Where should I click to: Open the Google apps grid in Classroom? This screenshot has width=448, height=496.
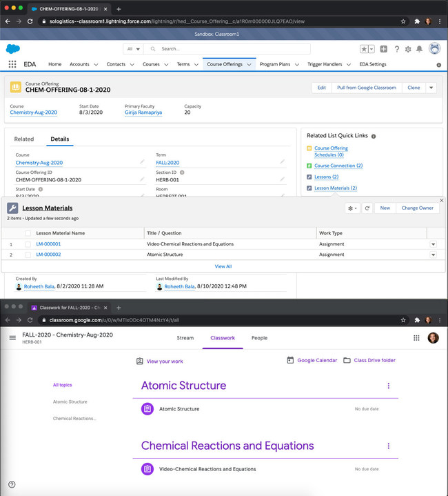click(416, 338)
